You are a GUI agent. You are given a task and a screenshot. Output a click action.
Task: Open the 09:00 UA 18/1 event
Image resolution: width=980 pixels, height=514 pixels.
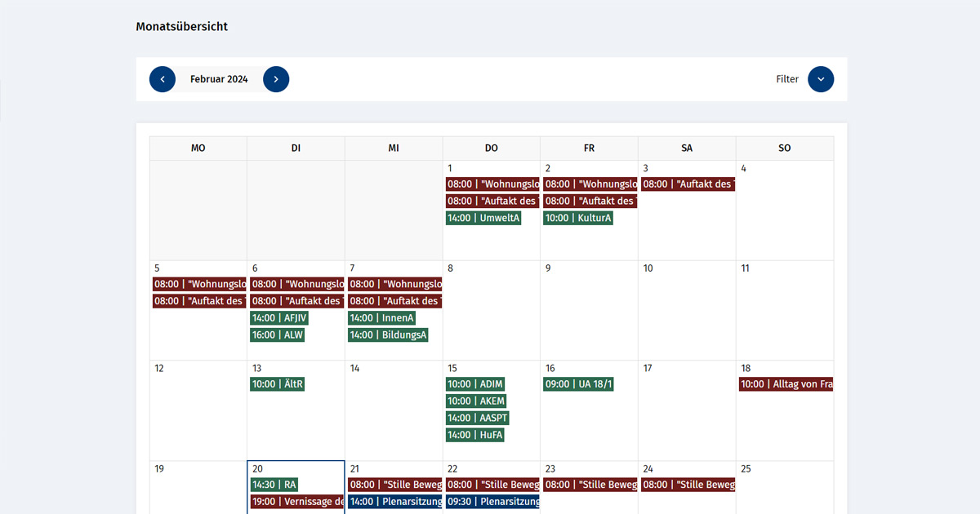pos(578,384)
